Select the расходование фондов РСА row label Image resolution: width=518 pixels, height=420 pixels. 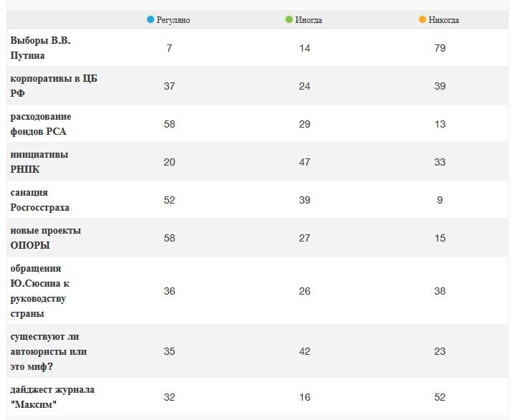41,124
